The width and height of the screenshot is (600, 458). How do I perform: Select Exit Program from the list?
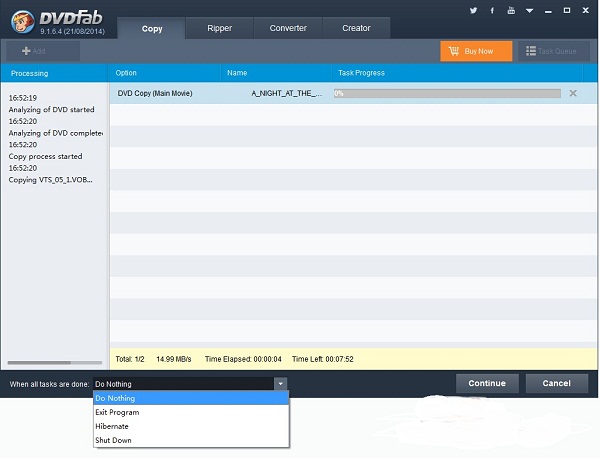191,412
